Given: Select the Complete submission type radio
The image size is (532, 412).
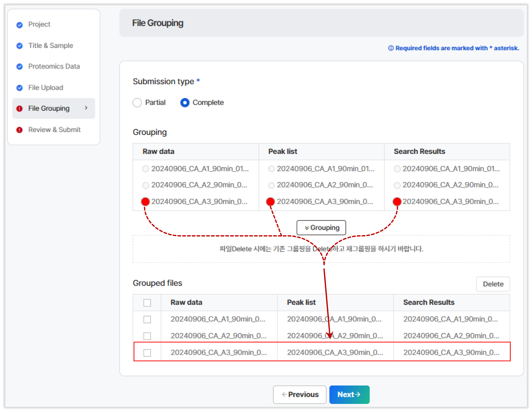Looking at the screenshot, I should point(185,103).
